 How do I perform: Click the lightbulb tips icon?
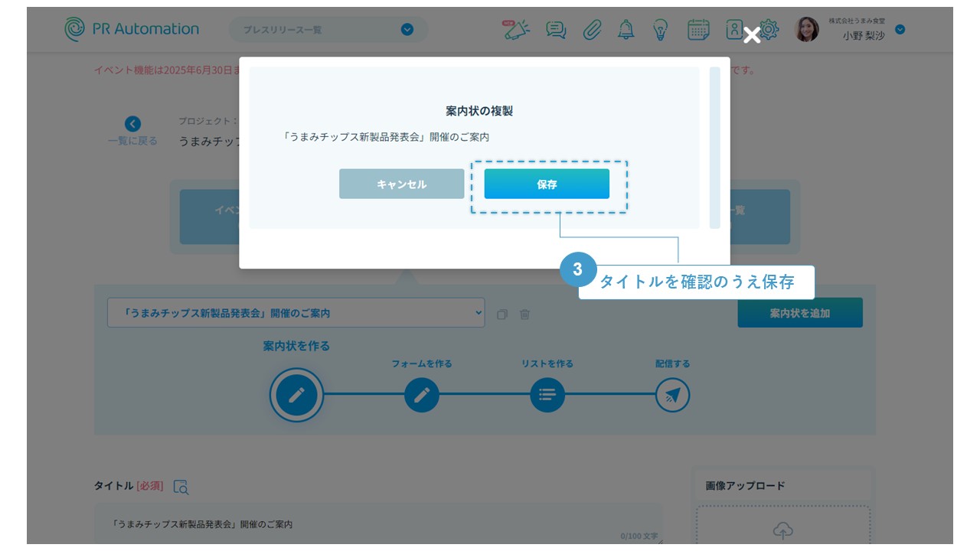(660, 30)
